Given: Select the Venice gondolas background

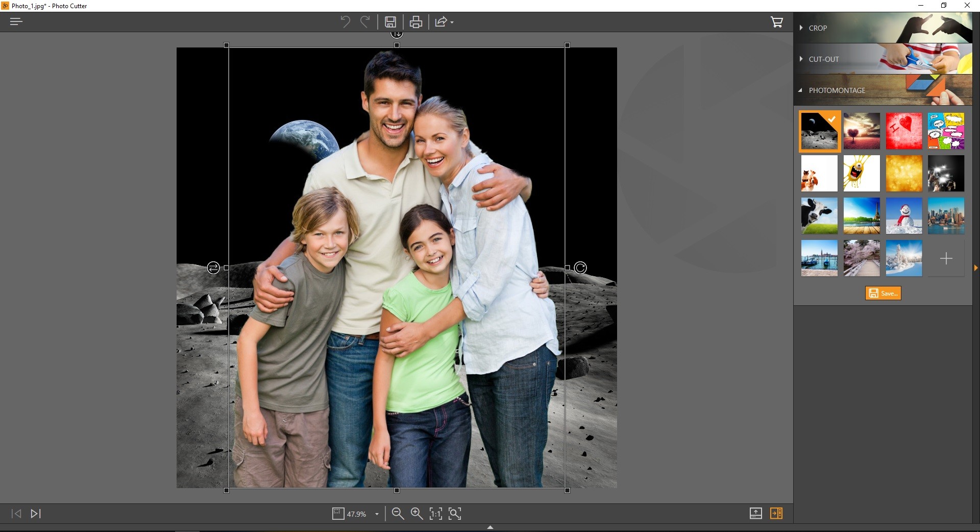Looking at the screenshot, I should click(819, 258).
